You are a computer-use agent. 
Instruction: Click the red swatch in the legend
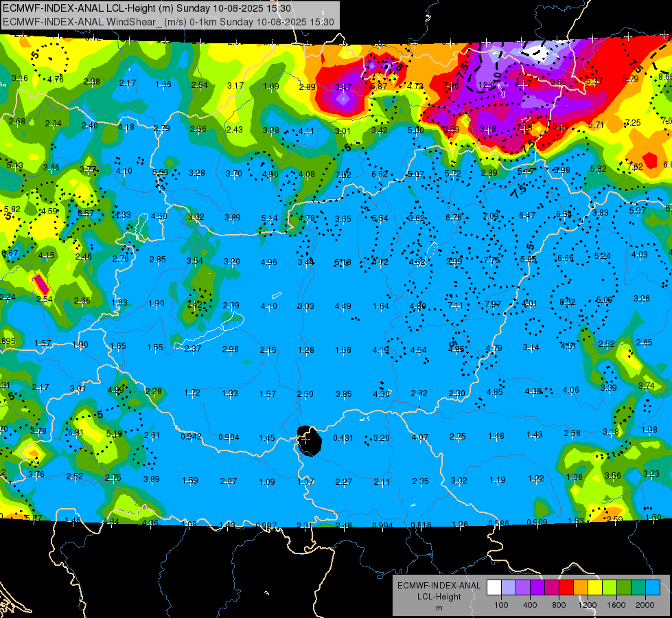click(566, 587)
